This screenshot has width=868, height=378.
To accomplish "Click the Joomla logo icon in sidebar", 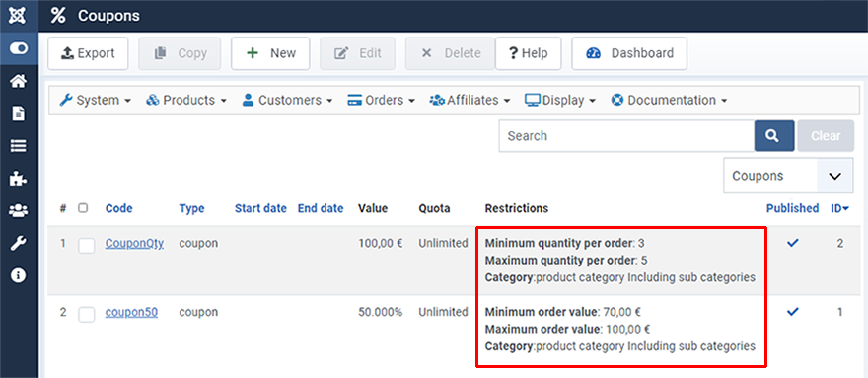I will coord(19,16).
